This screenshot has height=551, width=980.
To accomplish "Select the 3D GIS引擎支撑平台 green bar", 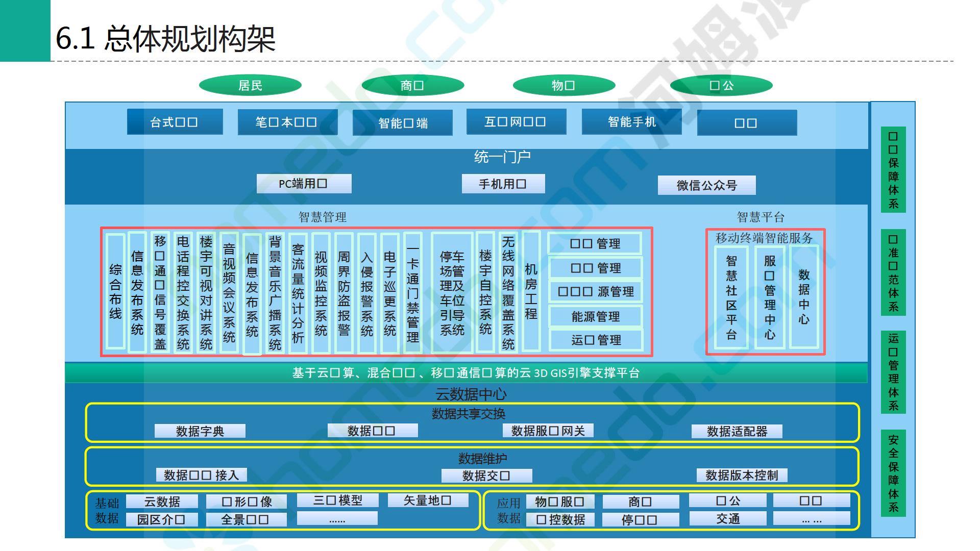I will (465, 373).
